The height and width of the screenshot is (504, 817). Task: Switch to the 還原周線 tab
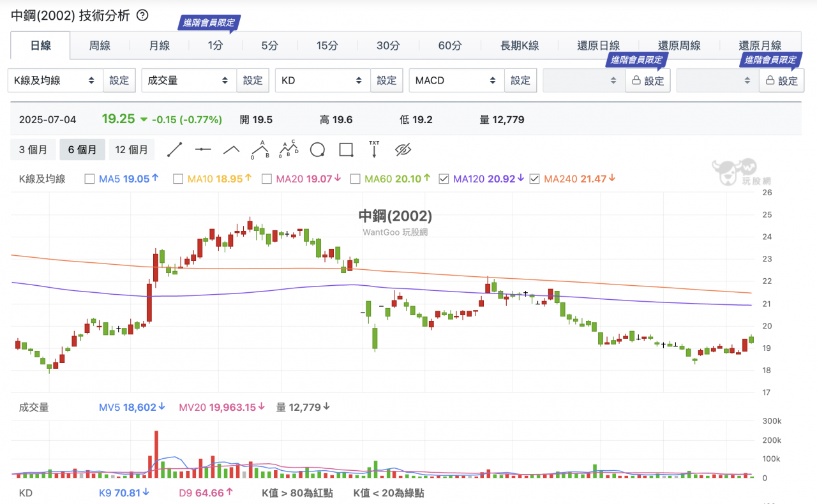point(679,45)
